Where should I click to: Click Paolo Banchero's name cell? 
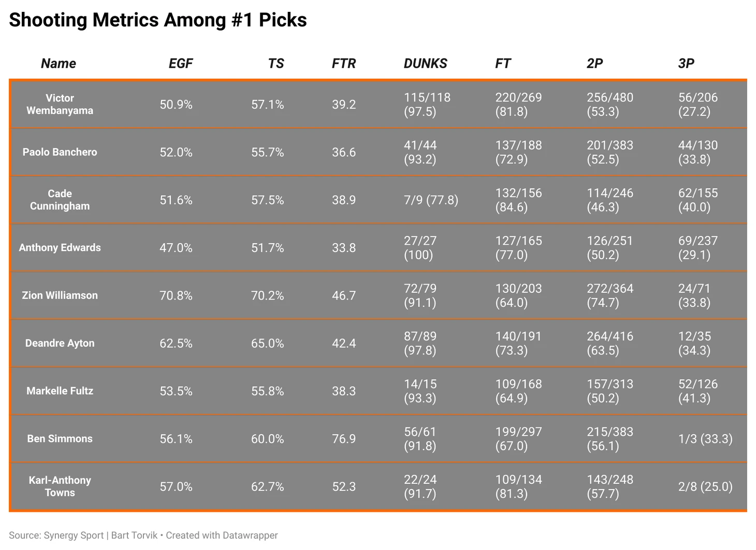coord(60,152)
